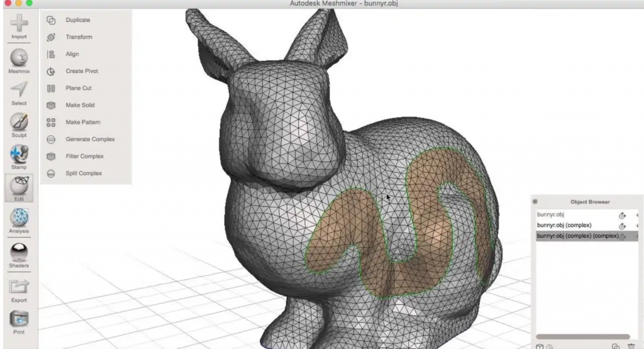
Task: Click the Split Complex icon
Action: (x=51, y=174)
